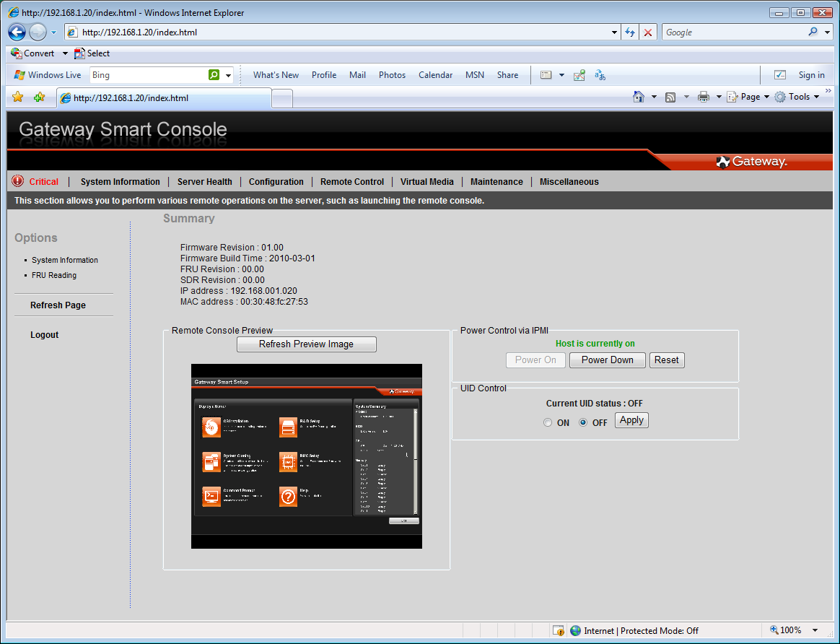840x644 pixels.
Task: Click the Refresh Preview Image button
Action: pyautogui.click(x=307, y=344)
